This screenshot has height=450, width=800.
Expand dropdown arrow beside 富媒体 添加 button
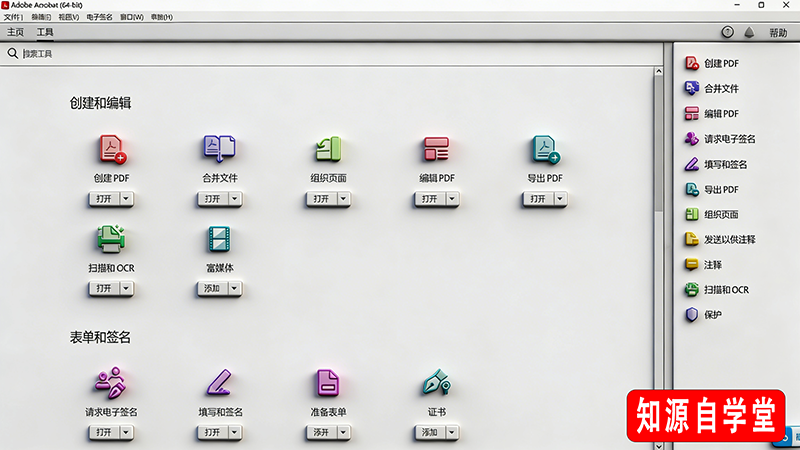pyautogui.click(x=235, y=288)
